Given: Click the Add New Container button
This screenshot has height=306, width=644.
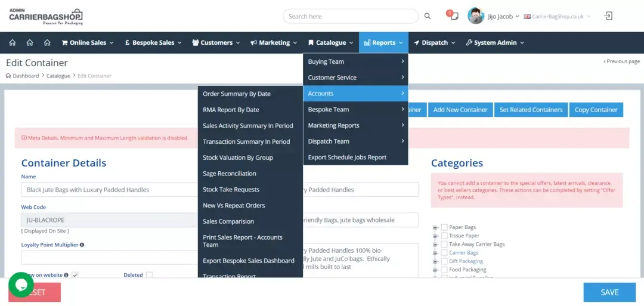Looking at the screenshot, I should pos(460,110).
